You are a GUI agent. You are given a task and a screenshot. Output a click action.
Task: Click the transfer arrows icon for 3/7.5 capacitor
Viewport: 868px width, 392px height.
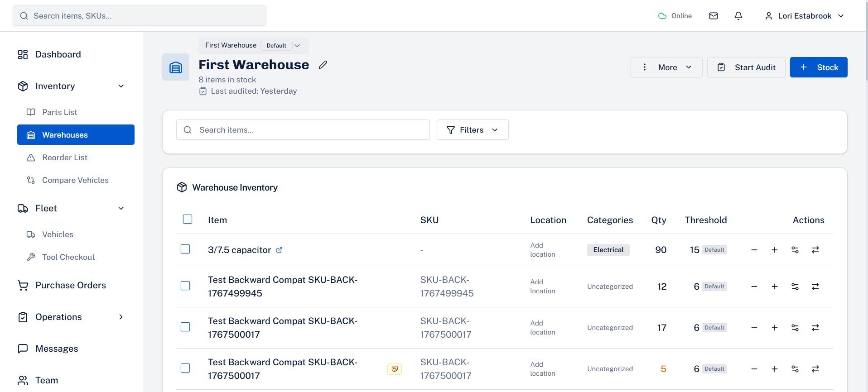815,250
